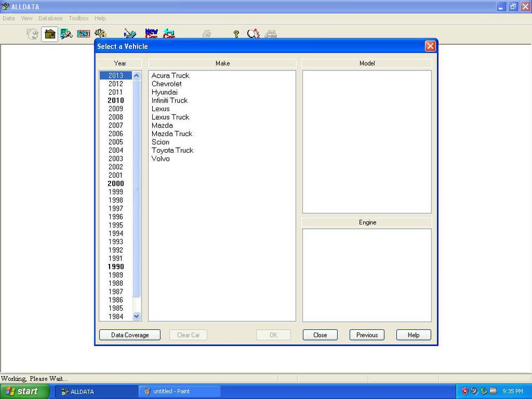532x399 pixels.
Task: Click the VM tray icon
Action: coord(493,391)
